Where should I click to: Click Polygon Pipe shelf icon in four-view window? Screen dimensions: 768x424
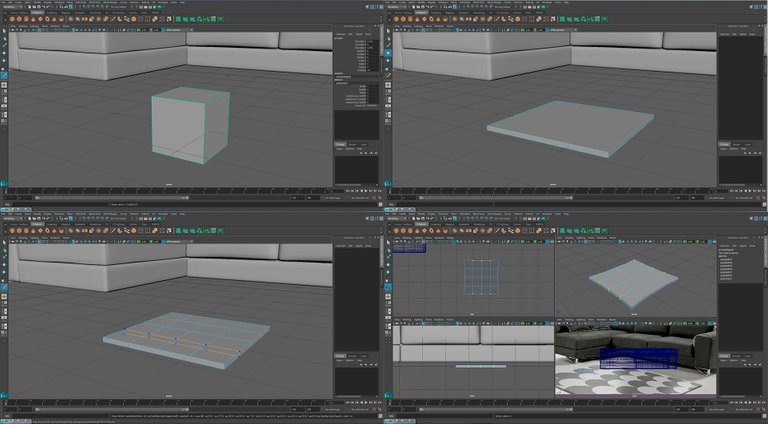coord(445,231)
